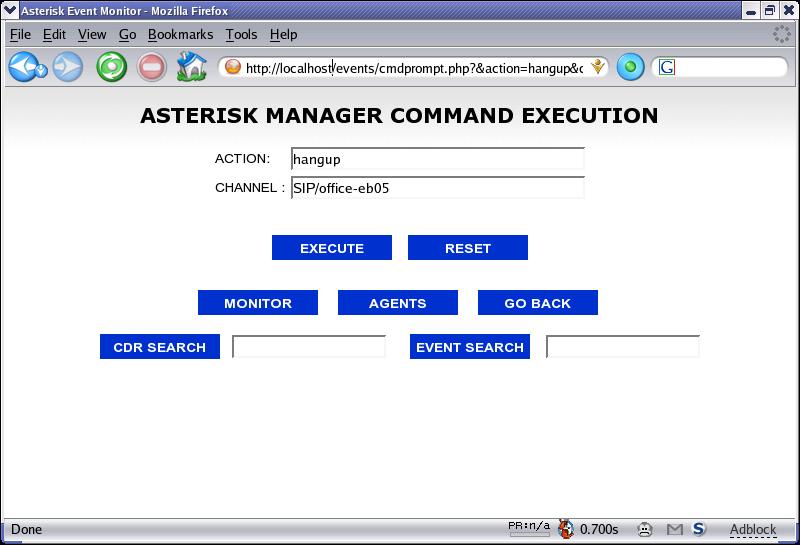Screen dimensions: 800x545
Task: Click the PageRank PR:n/a indicator bar
Action: click(x=529, y=529)
